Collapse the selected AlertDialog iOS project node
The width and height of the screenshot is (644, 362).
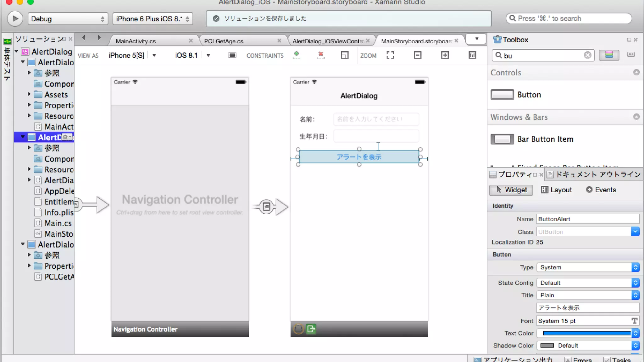(x=23, y=137)
